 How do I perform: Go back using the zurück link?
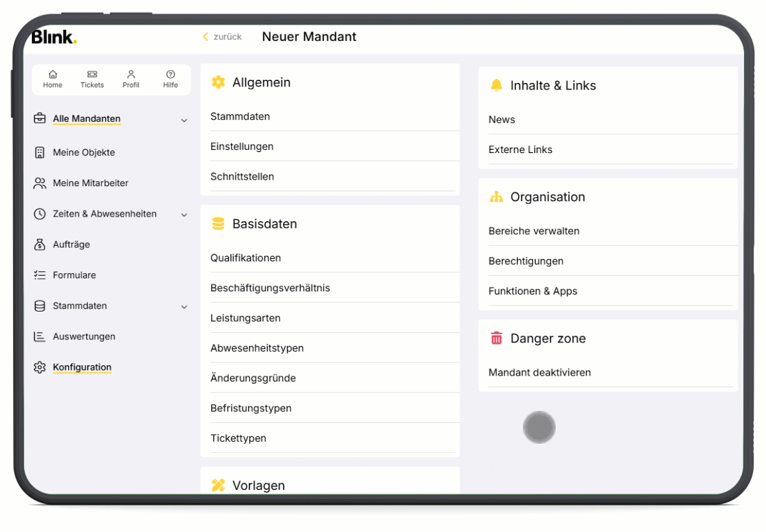222,37
